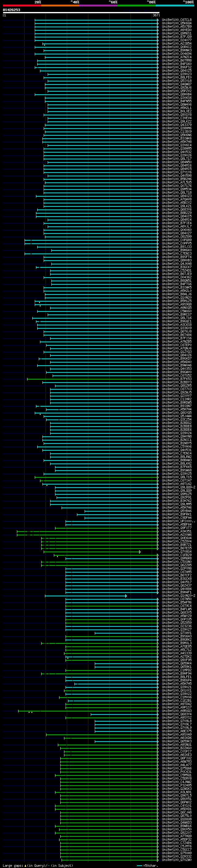The image size is (197, 868).
Task: Select the UniRef100_Q9FXT7 label
Action: pyautogui.click(x=177, y=528)
